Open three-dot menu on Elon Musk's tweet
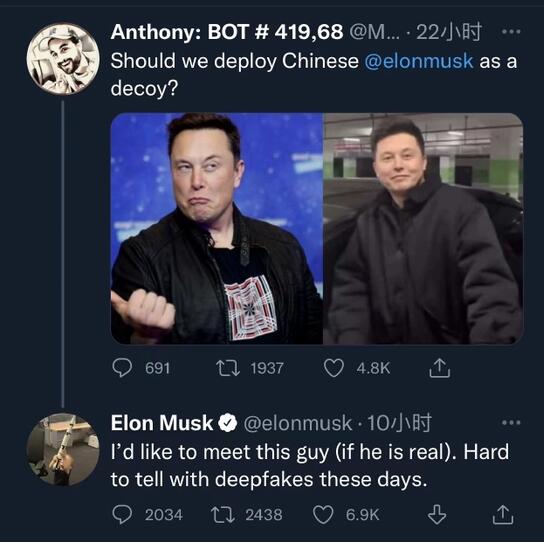 [x=511, y=423]
